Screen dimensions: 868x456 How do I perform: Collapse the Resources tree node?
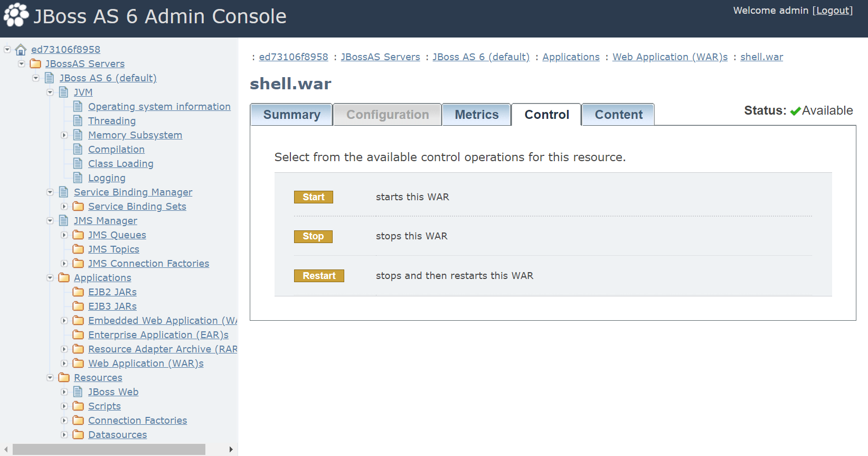50,378
